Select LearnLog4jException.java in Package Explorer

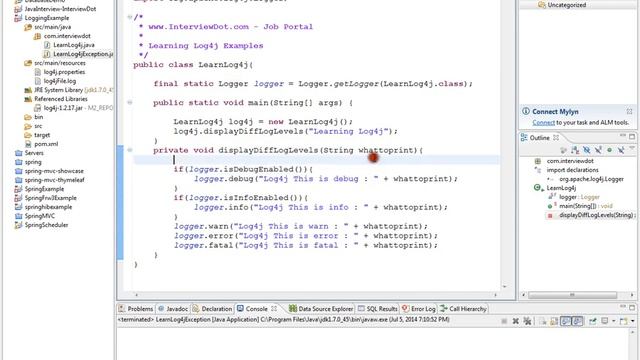[83, 54]
